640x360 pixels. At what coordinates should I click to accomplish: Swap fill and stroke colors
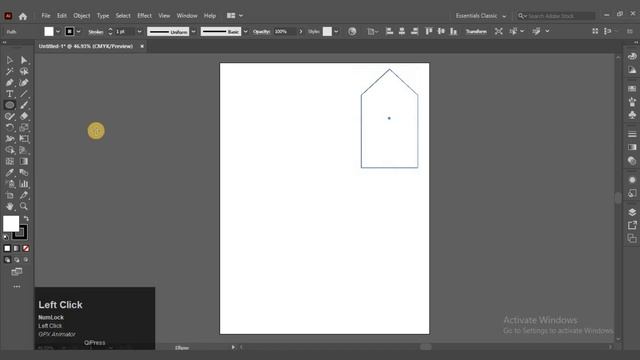tap(26, 218)
